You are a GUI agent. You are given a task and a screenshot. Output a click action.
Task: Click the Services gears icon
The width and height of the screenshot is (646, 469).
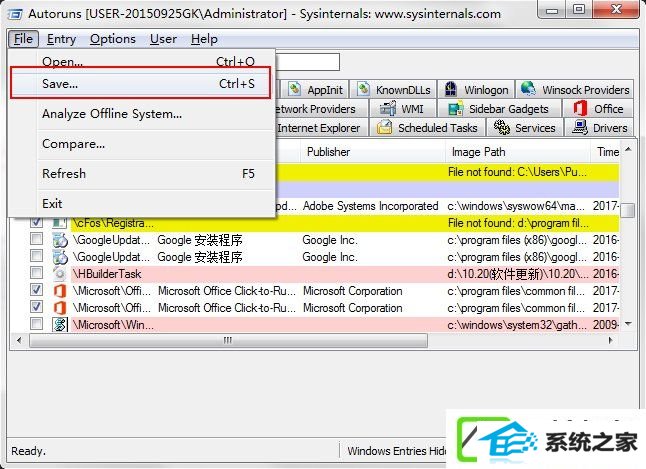(502, 127)
